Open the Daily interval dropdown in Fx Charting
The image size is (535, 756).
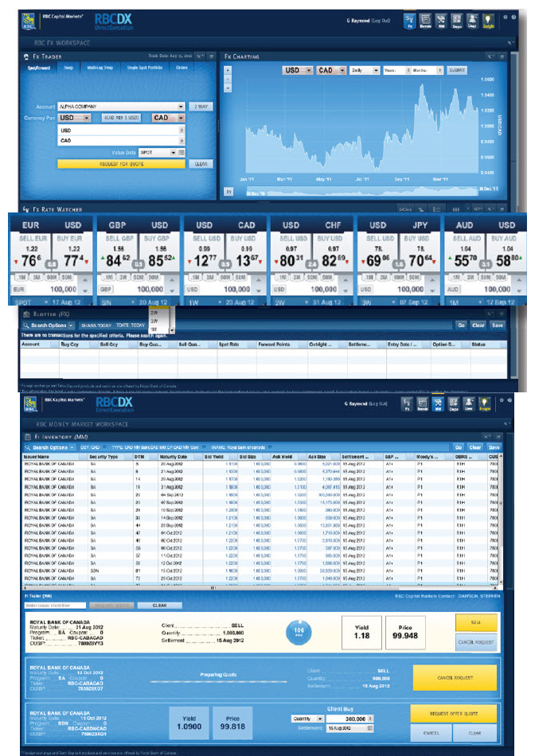click(365, 70)
